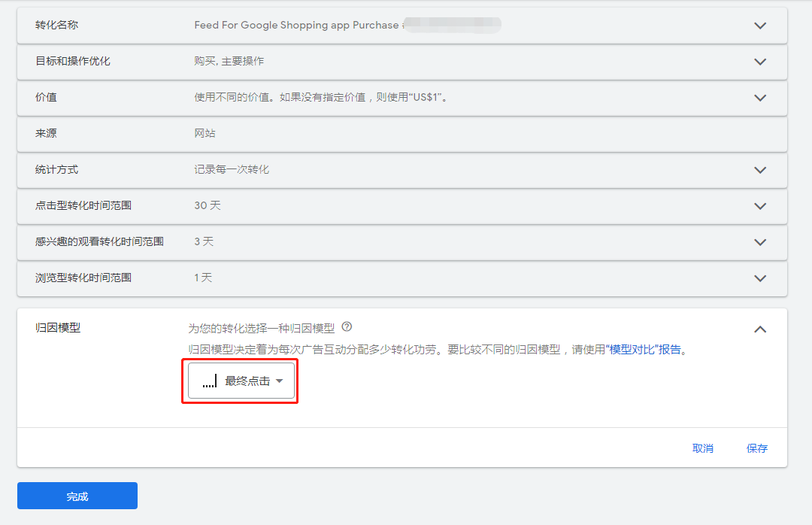This screenshot has height=525, width=812.
Task: Expand the 感兴趣的观看转化时间范围 row chevron
Action: [x=759, y=242]
